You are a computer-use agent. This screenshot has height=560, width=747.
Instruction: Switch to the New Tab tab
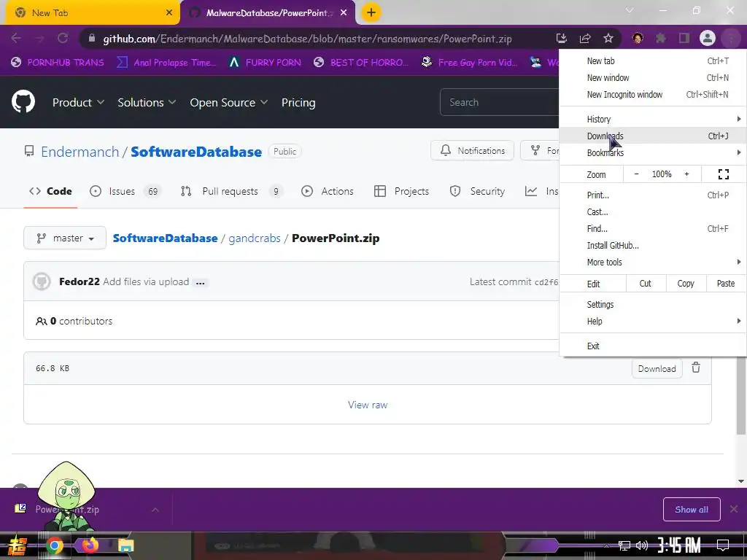[x=92, y=13]
